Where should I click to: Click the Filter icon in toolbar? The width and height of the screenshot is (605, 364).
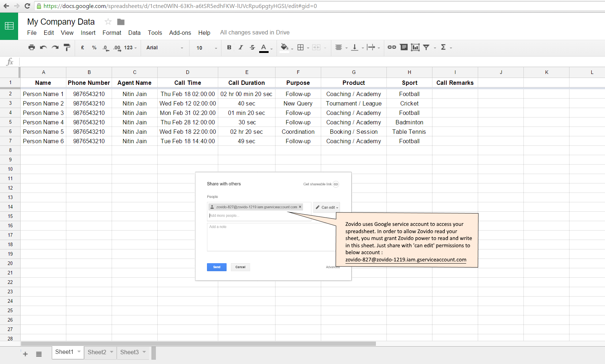click(x=427, y=47)
